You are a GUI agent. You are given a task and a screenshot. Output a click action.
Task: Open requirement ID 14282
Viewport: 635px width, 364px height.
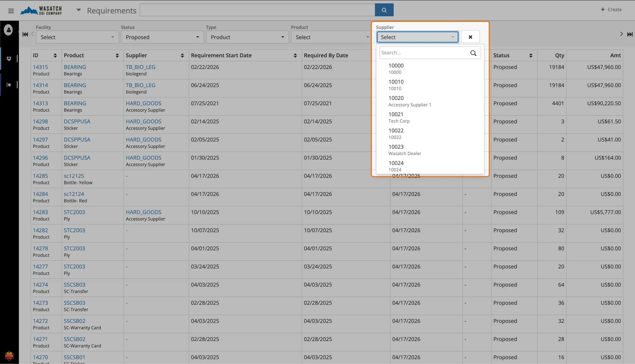coord(40,230)
